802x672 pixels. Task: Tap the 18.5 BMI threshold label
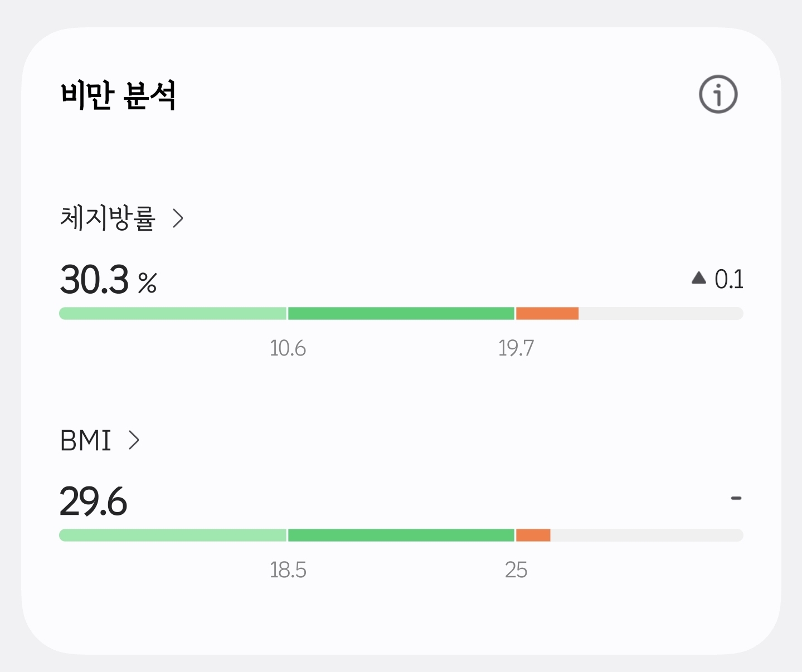(x=288, y=570)
